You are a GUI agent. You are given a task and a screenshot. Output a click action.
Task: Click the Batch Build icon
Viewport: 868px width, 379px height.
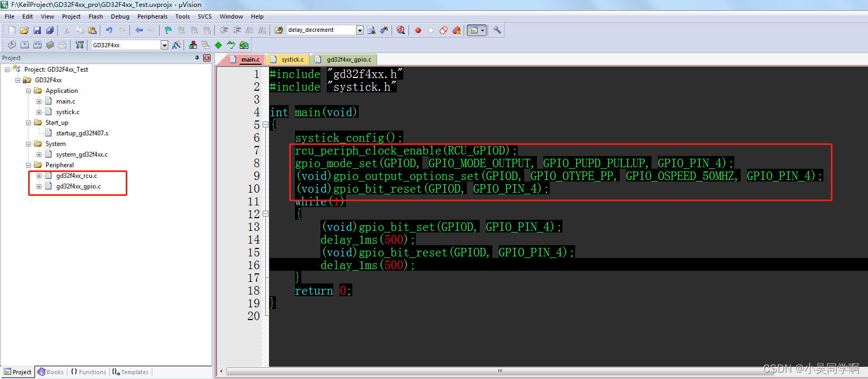click(50, 45)
